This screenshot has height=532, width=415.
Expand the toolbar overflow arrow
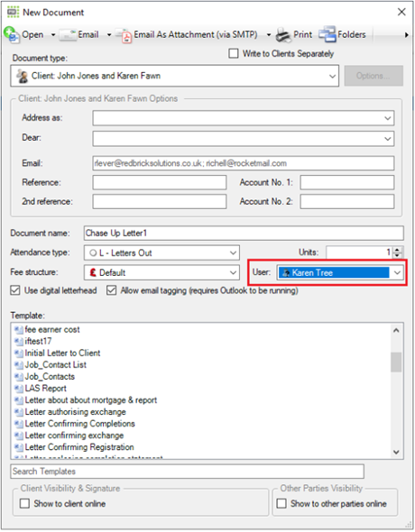406,35
